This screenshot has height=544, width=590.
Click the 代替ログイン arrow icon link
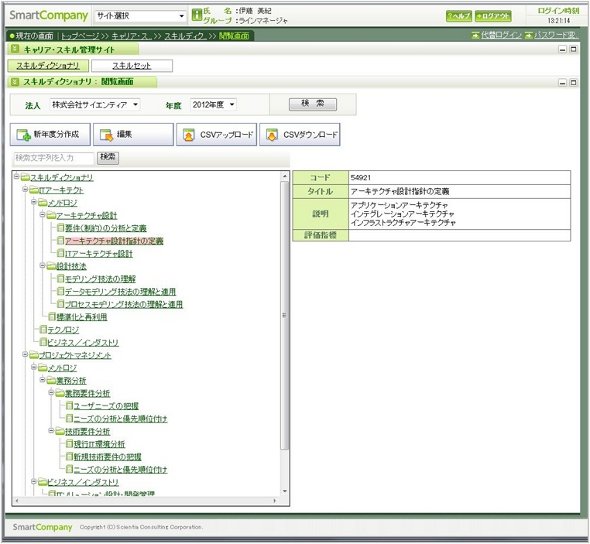click(x=476, y=35)
